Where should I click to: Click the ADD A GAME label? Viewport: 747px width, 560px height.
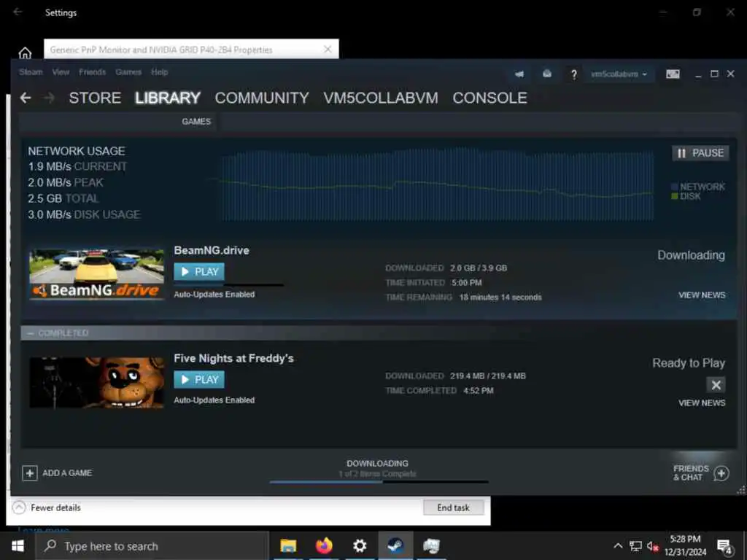tap(67, 473)
